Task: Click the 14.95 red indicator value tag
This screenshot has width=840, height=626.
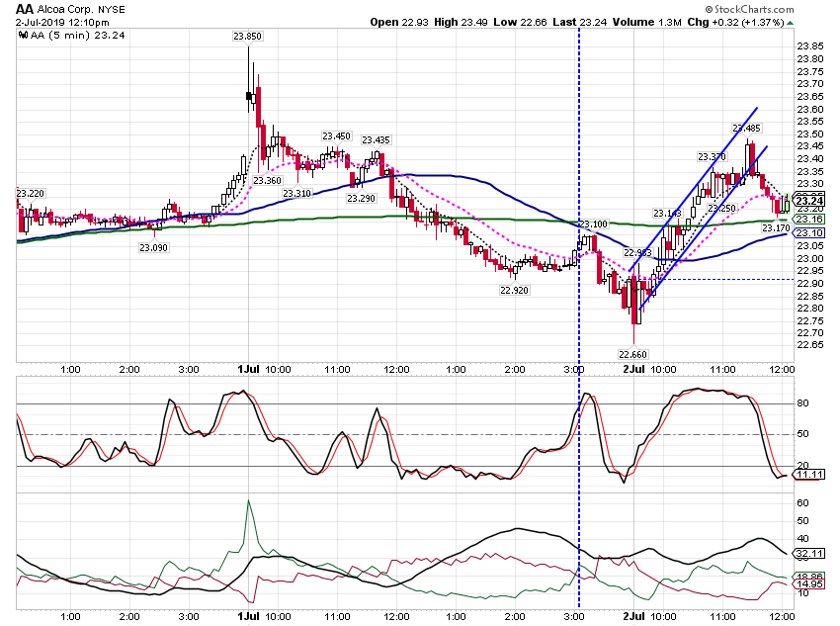Action: point(809,583)
